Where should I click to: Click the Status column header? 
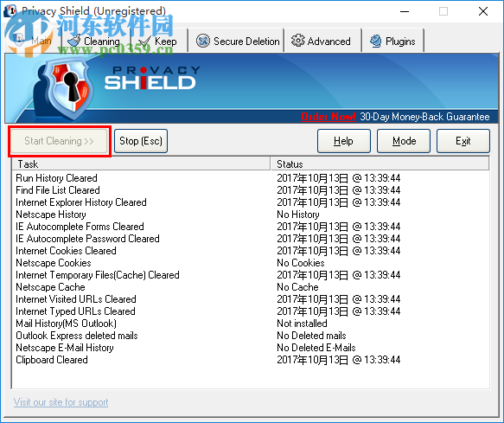point(380,164)
